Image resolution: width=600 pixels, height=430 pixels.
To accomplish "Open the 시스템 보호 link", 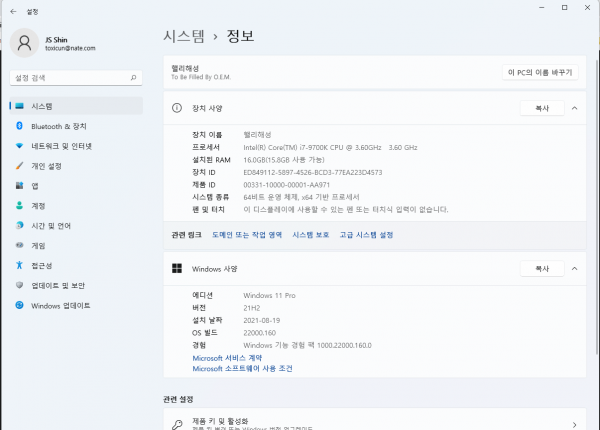I will pos(311,235).
